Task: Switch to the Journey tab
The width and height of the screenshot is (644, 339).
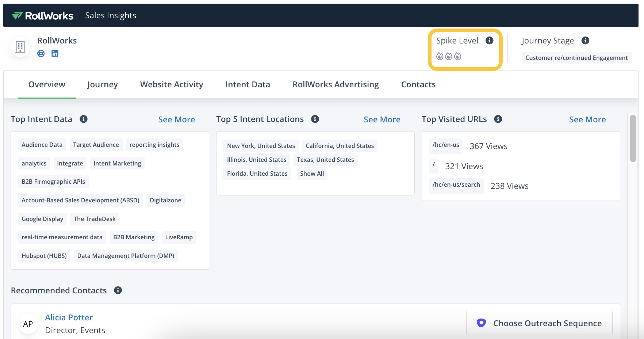Action: click(x=102, y=84)
